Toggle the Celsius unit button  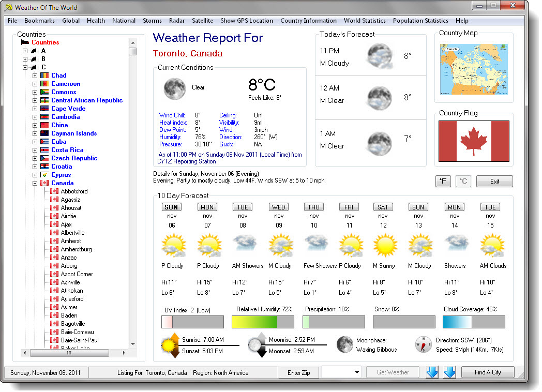[463, 182]
